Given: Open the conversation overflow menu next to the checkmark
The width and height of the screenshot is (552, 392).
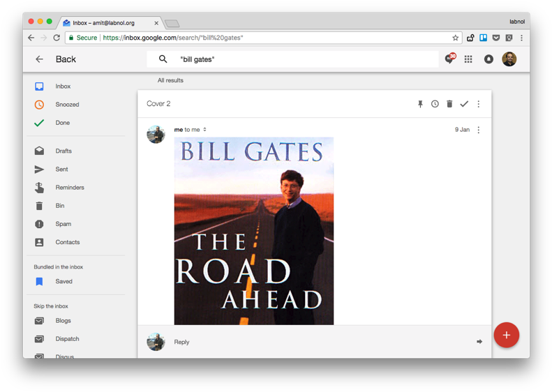Looking at the screenshot, I should tap(479, 104).
